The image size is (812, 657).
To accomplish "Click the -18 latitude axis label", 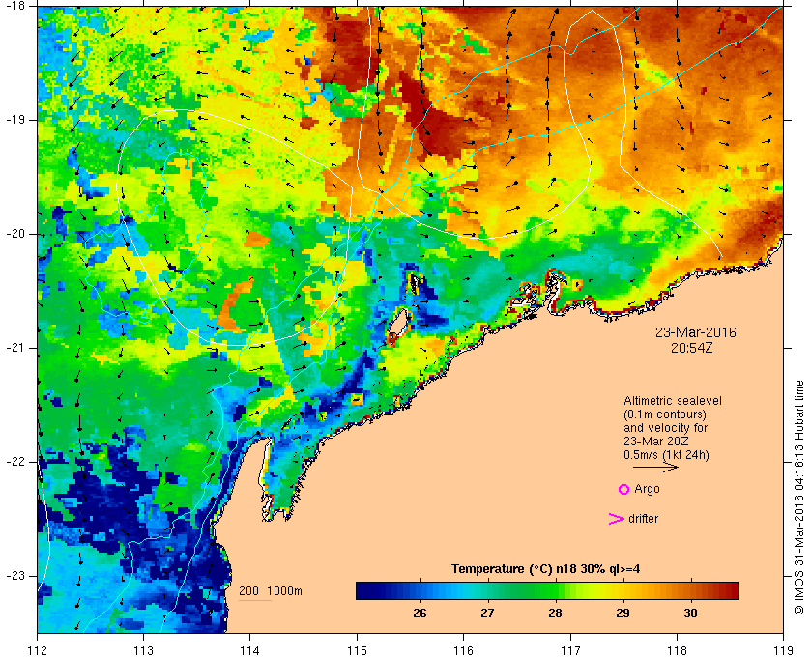I will 16,6.
